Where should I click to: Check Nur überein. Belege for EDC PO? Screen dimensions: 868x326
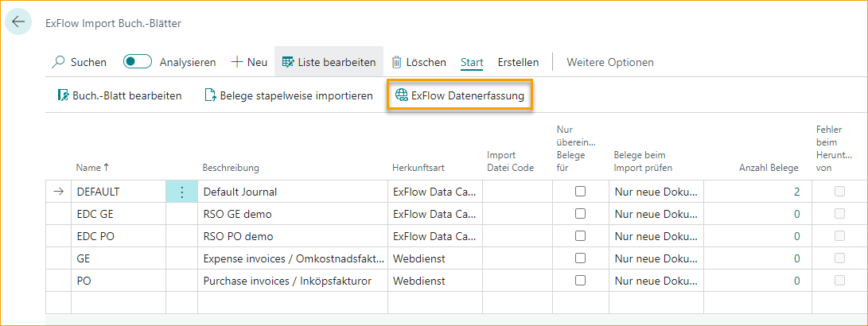click(580, 236)
